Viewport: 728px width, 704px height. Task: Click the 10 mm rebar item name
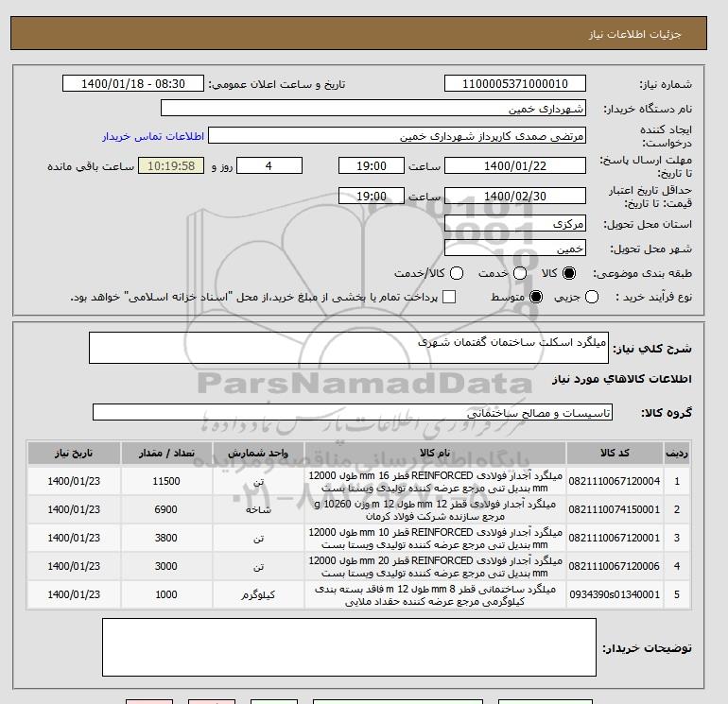click(435, 539)
